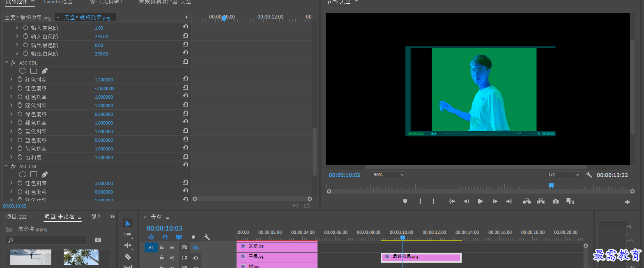Open the 效果控件 panel menu
Screen dimensions: 644x268
[x=33, y=2]
